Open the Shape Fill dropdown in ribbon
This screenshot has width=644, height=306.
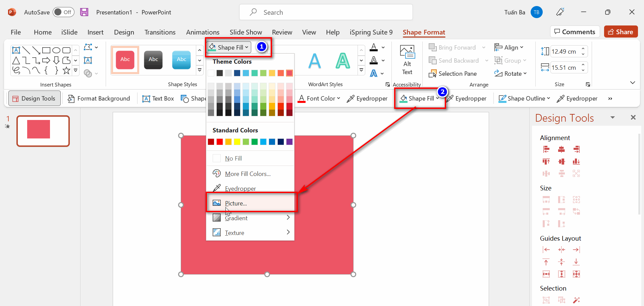tap(229, 47)
